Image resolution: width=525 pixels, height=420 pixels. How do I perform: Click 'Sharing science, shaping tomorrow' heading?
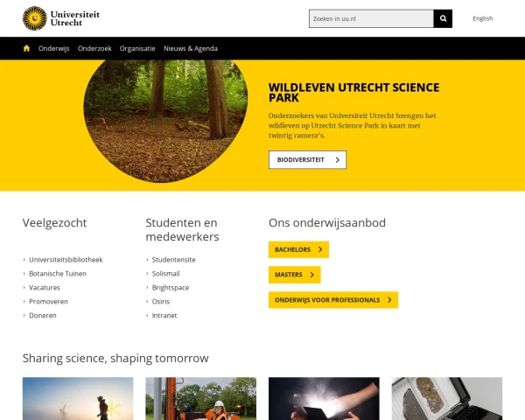[115, 358]
